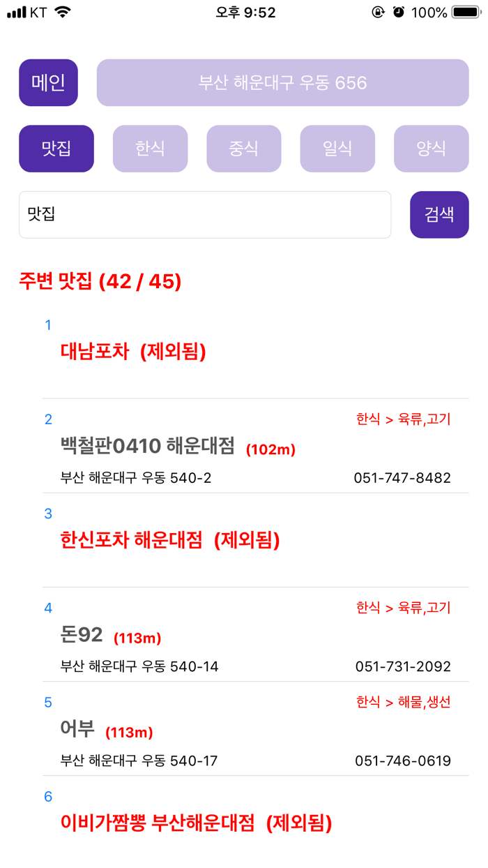Open the address field showing 부산 해운대구 우동 656
The height and width of the screenshot is (868, 488).
pos(282,82)
